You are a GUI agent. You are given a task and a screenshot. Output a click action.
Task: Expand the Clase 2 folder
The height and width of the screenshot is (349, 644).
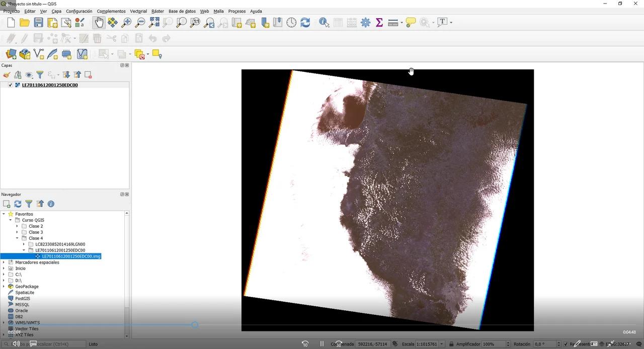(x=17, y=226)
